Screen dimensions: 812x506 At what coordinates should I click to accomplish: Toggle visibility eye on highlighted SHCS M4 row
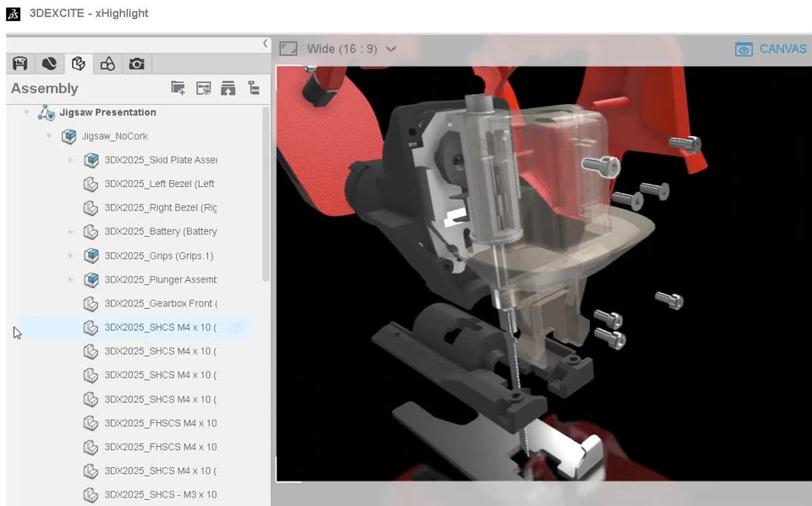click(236, 327)
